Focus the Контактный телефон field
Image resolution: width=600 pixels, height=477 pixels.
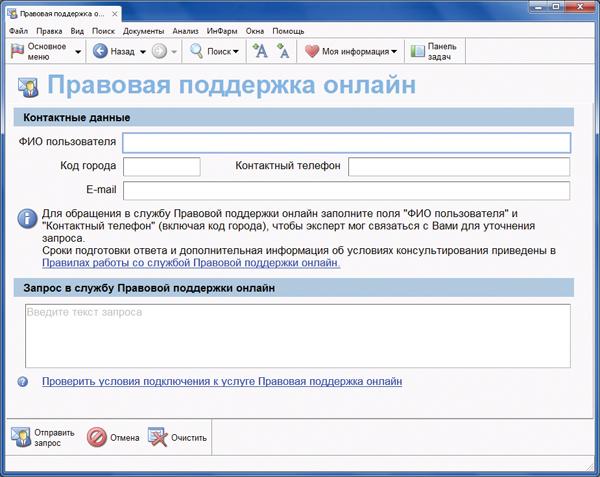(459, 166)
